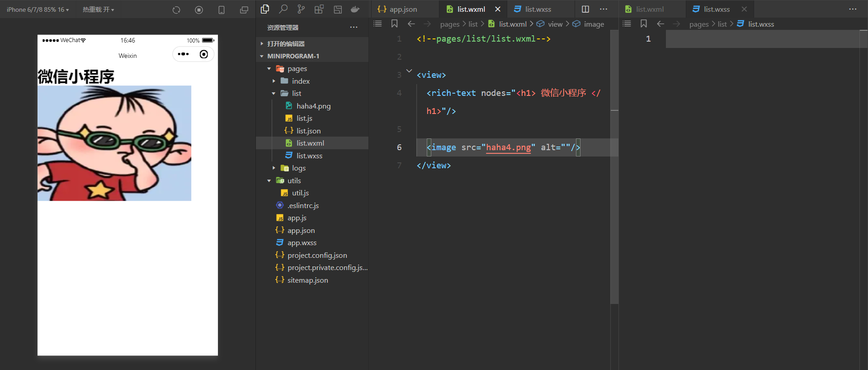Viewport: 868px width, 370px height.
Task: Switch to the app.json tab
Action: [398, 9]
